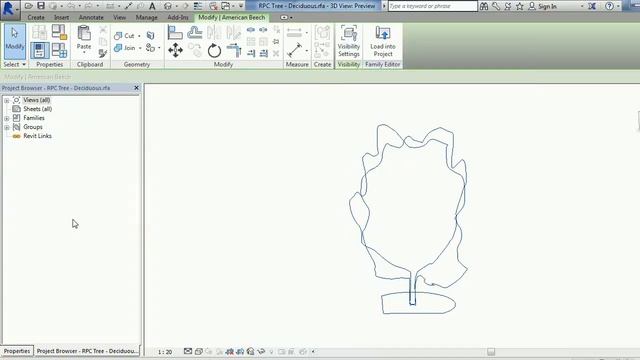The image size is (640, 360).
Task: Click the Modify arrow tool
Action: (15, 41)
